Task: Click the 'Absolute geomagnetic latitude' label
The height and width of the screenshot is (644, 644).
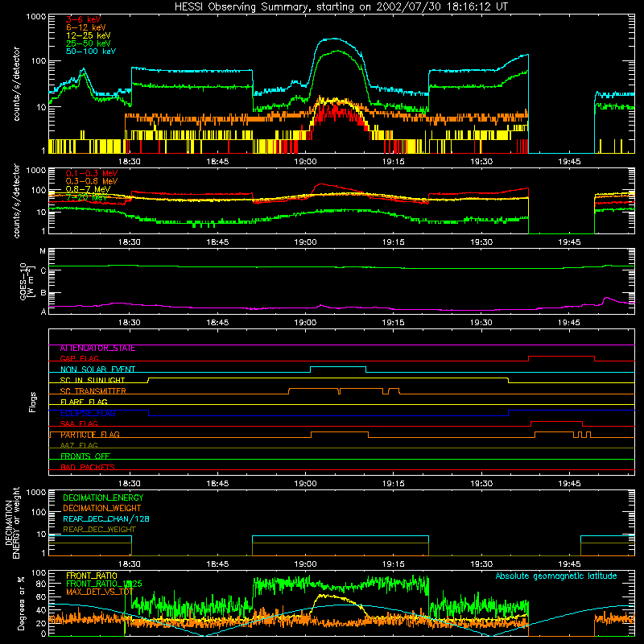Action: pos(556,576)
